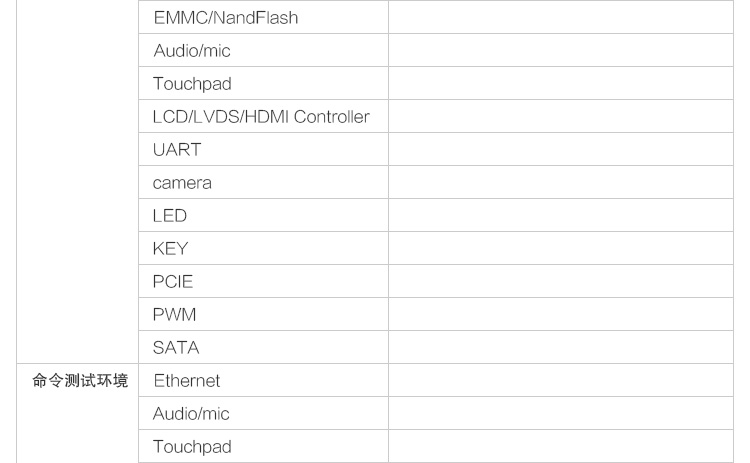Click the EMMC/NandFlash table cell
The height and width of the screenshot is (463, 750).
coord(225,18)
